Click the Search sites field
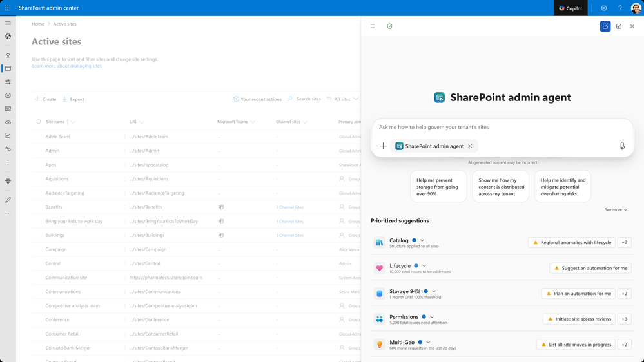644x362 pixels. pyautogui.click(x=304, y=99)
